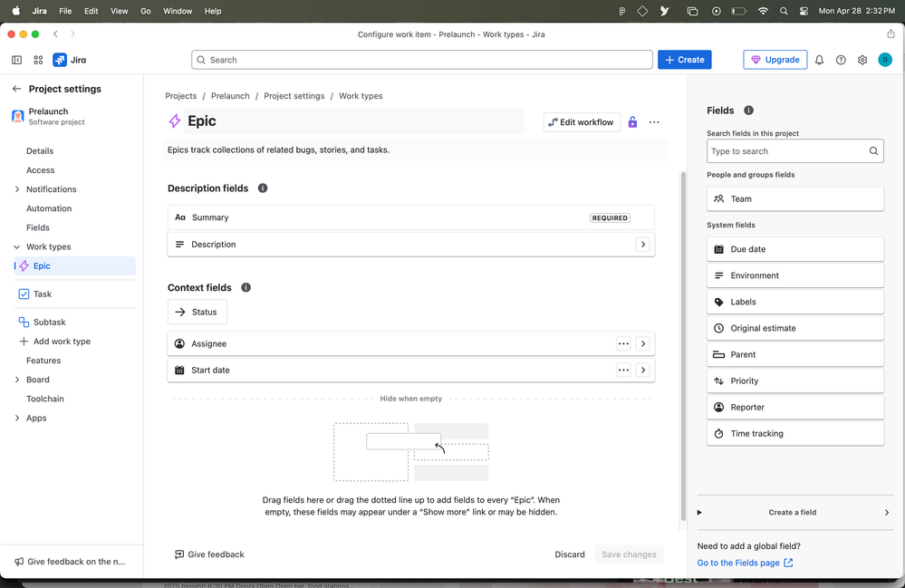Open the user profile avatar
Viewport: 905px width, 588px height.
[x=885, y=60]
